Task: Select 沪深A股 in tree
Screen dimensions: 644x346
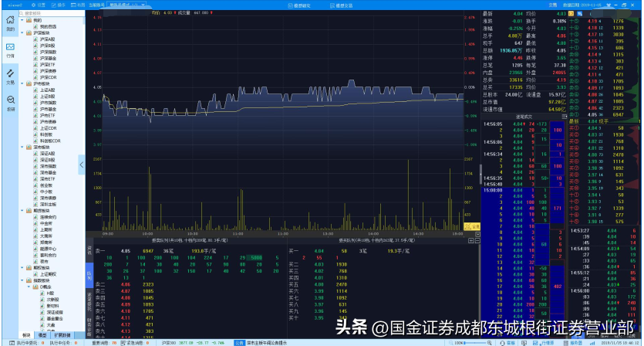Action: (x=47, y=39)
